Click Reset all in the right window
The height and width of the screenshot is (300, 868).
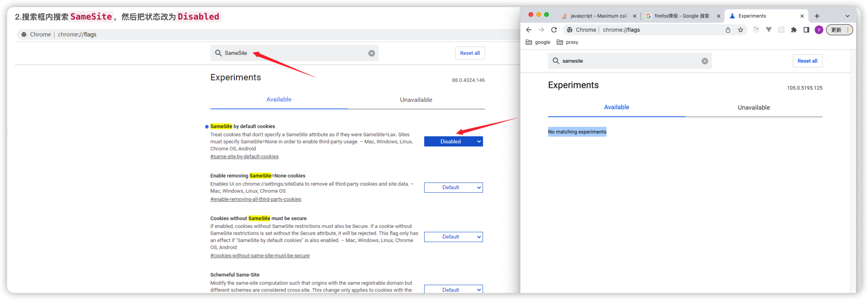[807, 61]
